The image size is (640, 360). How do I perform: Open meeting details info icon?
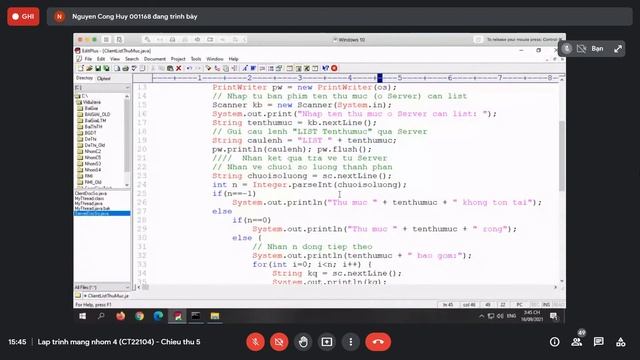coord(554,342)
